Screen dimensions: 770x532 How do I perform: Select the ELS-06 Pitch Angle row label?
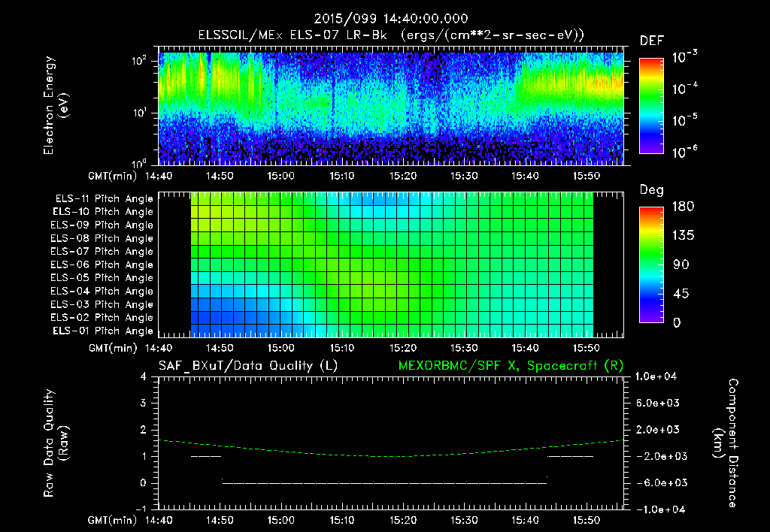[x=102, y=264]
